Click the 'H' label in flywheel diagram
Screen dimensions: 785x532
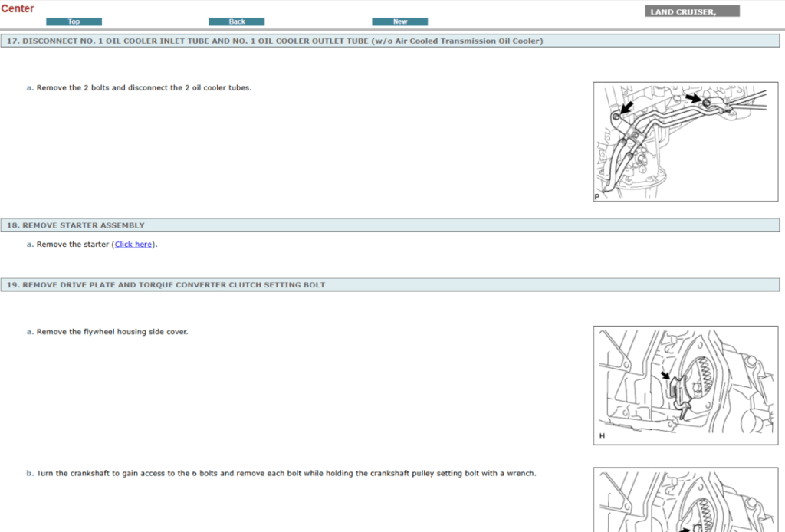point(602,436)
